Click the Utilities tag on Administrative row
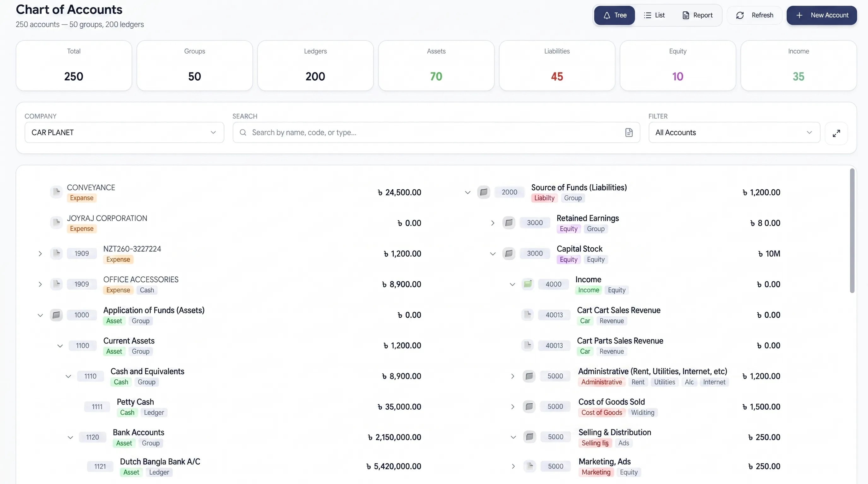Viewport: 868px width, 484px height. 665,382
